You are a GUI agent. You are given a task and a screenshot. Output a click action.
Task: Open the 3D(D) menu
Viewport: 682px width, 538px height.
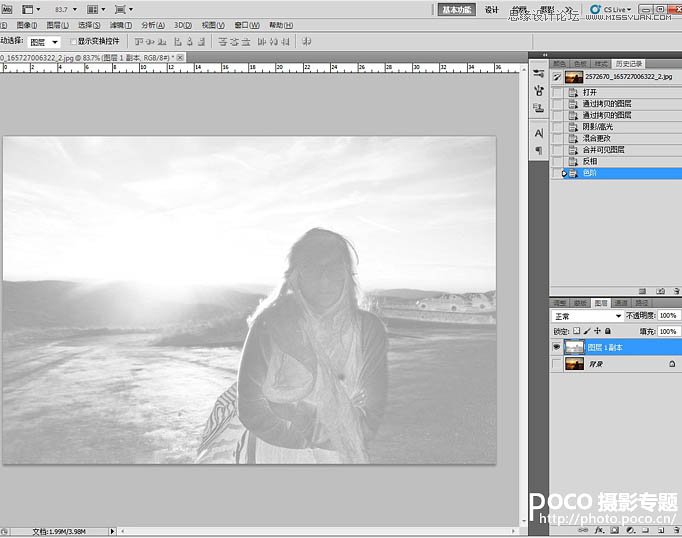pos(183,25)
